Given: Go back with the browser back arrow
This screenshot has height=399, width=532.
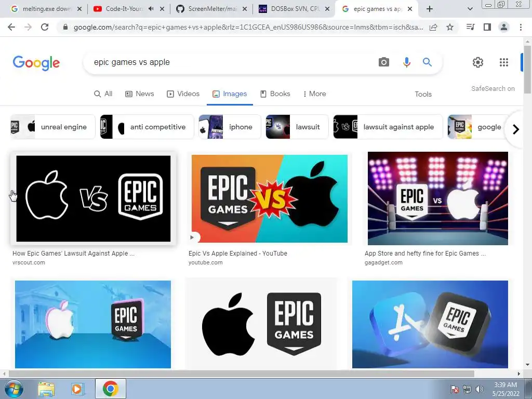Looking at the screenshot, I should pyautogui.click(x=11, y=27).
